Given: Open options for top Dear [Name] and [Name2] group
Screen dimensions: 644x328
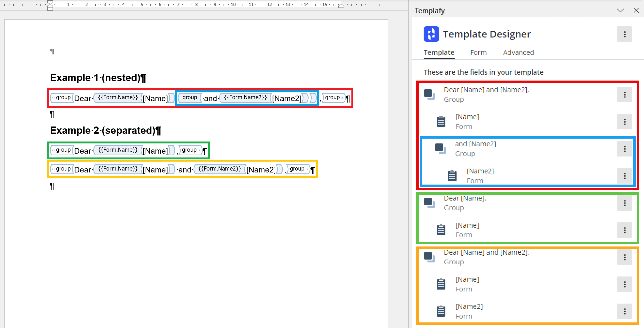Looking at the screenshot, I should [x=624, y=95].
